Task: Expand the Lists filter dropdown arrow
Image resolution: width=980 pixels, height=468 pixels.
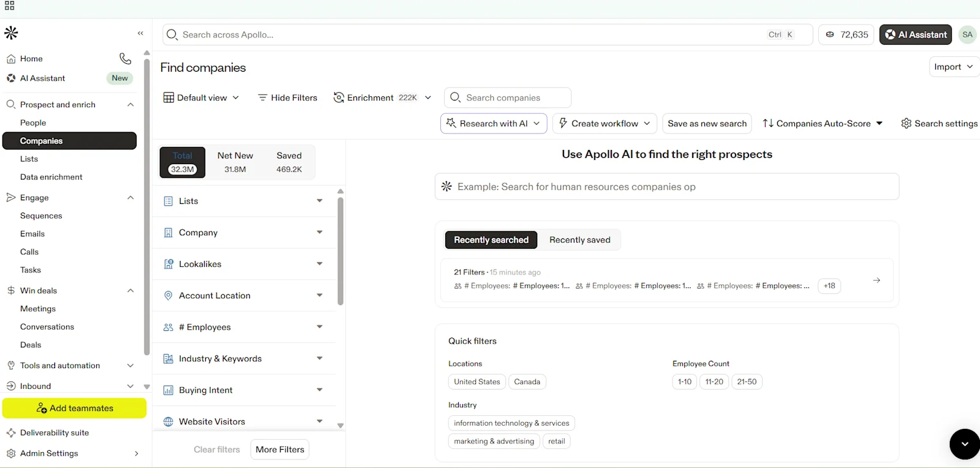Action: (319, 201)
